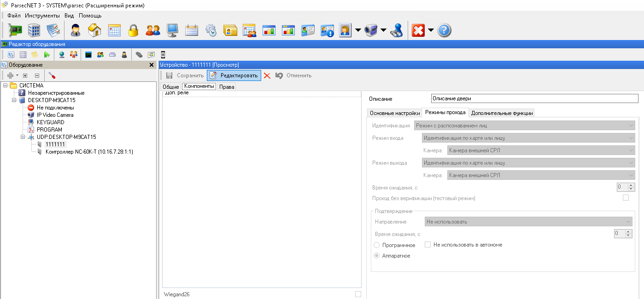Click the 'Описание' text field
644x299 pixels.
(x=534, y=98)
